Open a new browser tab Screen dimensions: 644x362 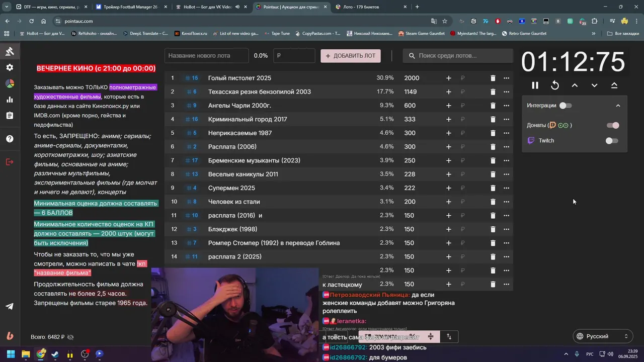tap(417, 7)
